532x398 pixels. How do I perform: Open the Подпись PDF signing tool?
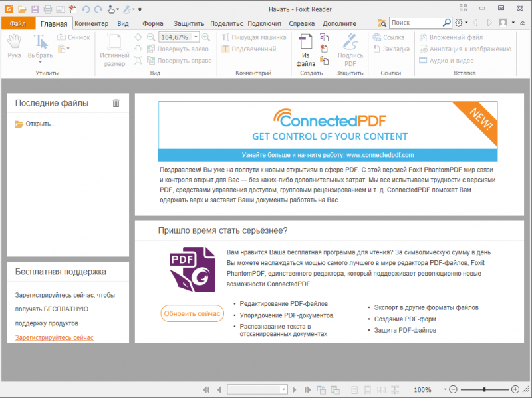350,41
